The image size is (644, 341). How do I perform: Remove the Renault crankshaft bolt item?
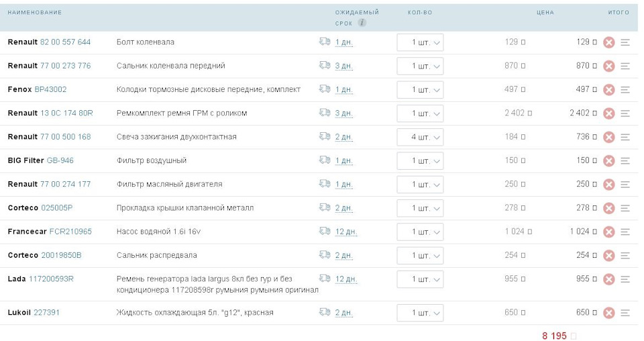click(x=608, y=42)
